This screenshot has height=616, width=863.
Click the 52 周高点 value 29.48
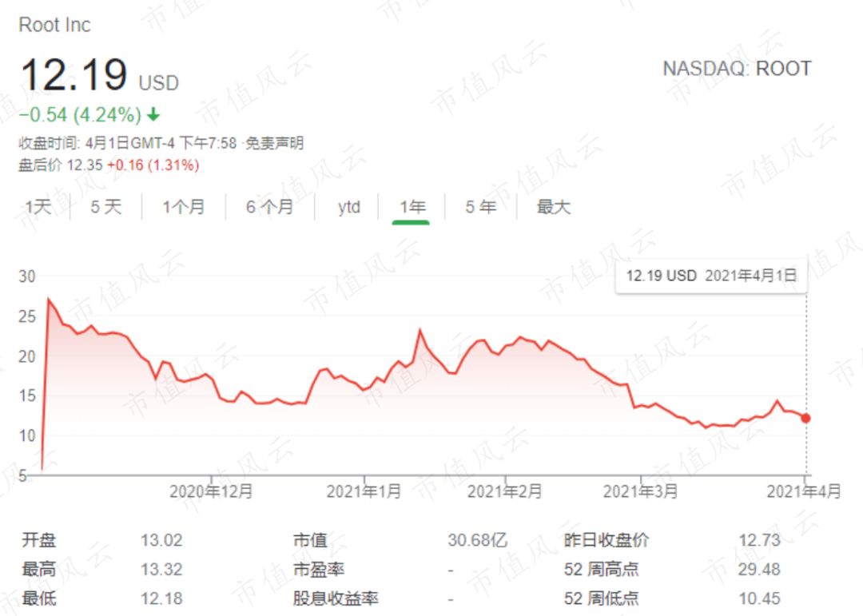pos(760,569)
